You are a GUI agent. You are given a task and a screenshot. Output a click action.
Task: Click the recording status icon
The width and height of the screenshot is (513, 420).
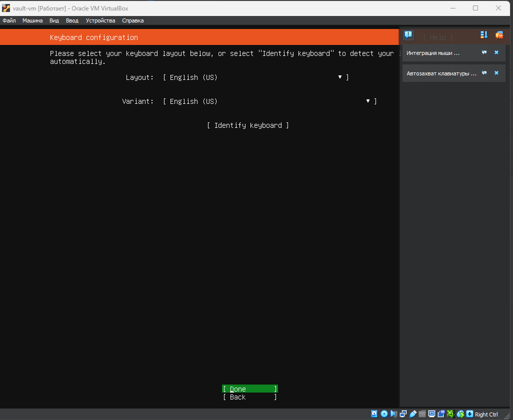[441, 414]
